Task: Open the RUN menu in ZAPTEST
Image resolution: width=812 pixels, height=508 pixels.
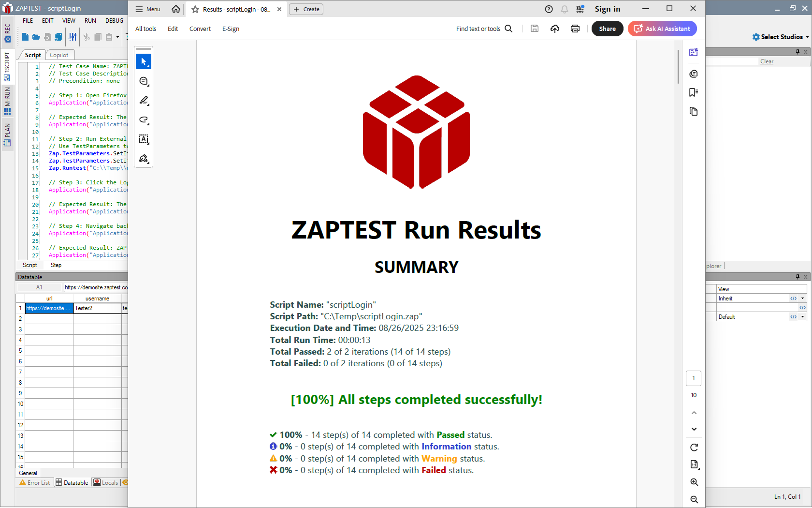Action: click(x=90, y=21)
